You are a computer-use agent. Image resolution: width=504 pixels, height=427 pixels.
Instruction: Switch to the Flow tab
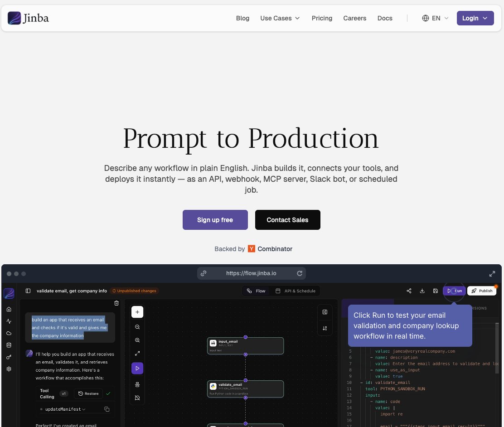pyautogui.click(x=256, y=291)
